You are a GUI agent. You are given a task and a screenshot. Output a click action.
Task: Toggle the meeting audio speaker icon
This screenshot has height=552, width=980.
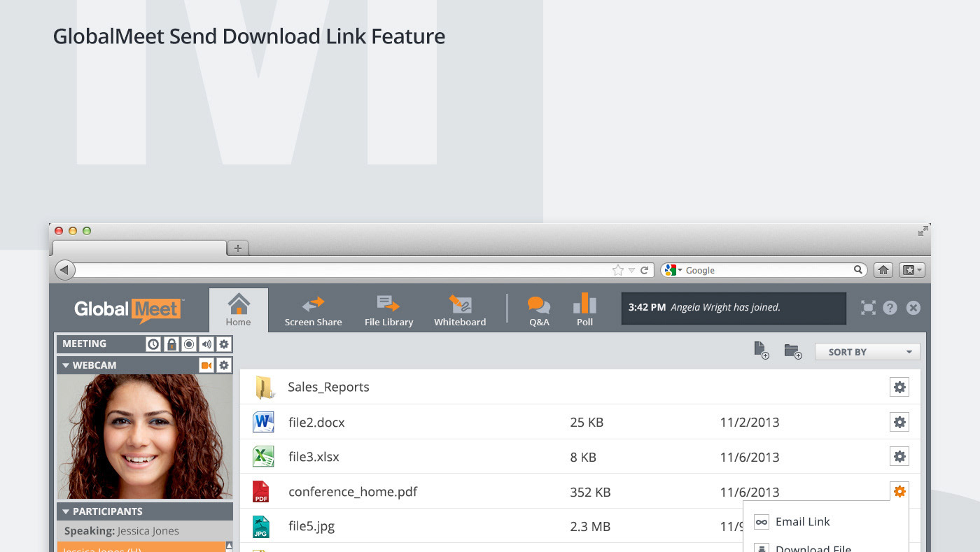click(x=206, y=344)
